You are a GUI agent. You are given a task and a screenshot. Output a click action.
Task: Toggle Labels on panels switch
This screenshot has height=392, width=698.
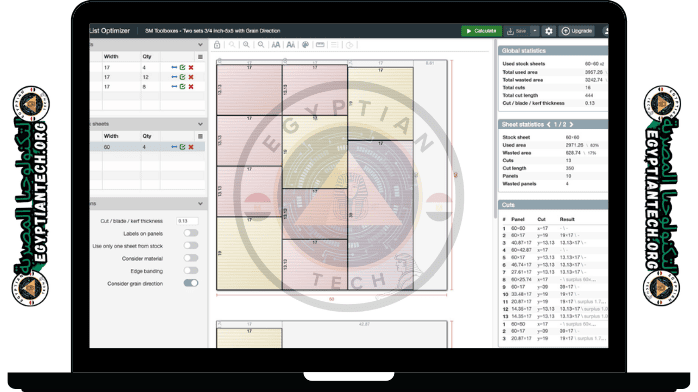pyautogui.click(x=191, y=233)
